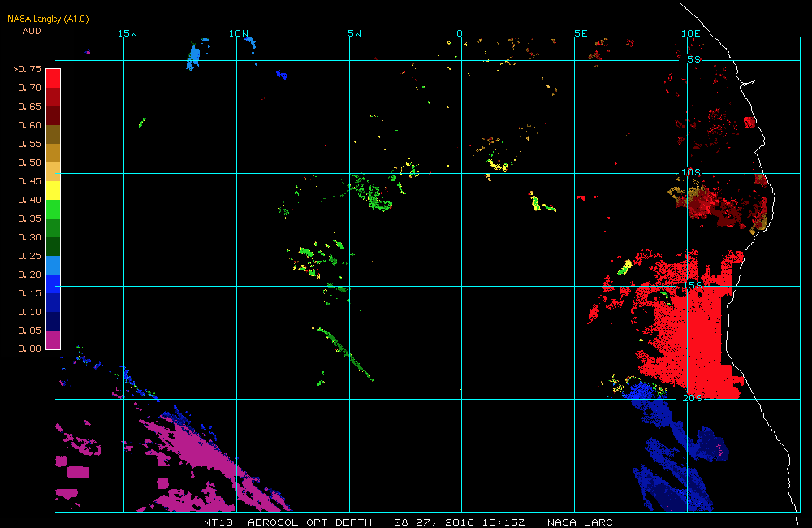
Task: Click the 'NASA Langley (A1.0)' title text
Action: [48, 19]
